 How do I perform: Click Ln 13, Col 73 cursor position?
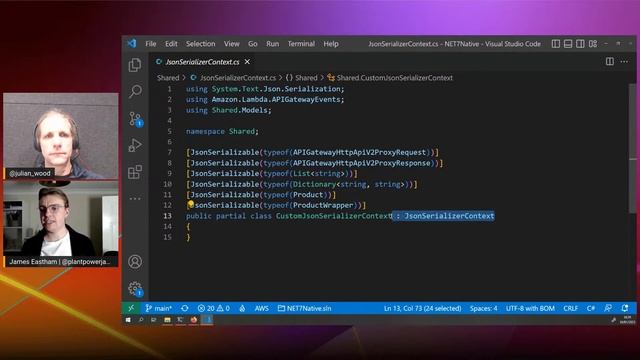click(x=422, y=308)
